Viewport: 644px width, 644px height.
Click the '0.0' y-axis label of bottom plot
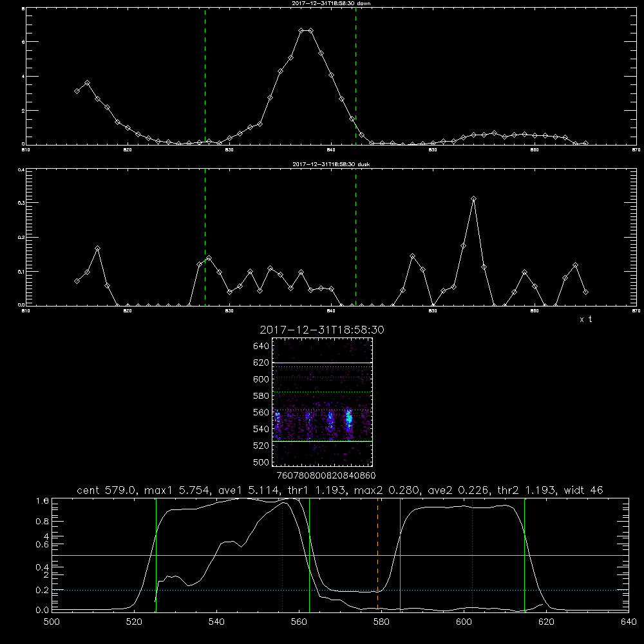coord(43,611)
